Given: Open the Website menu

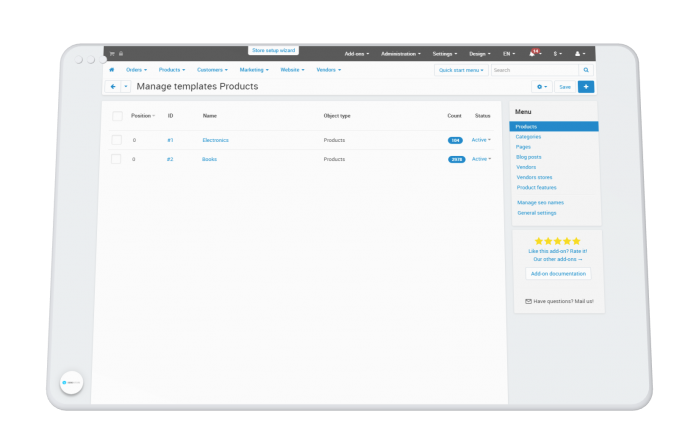Looking at the screenshot, I should [292, 70].
